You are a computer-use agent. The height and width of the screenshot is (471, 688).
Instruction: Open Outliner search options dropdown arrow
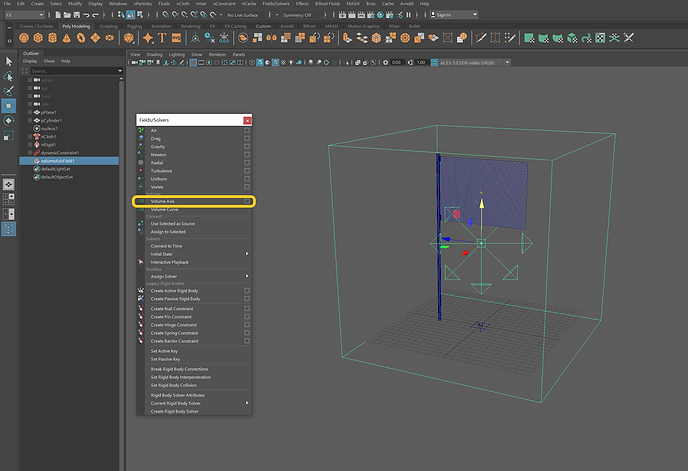(120, 71)
